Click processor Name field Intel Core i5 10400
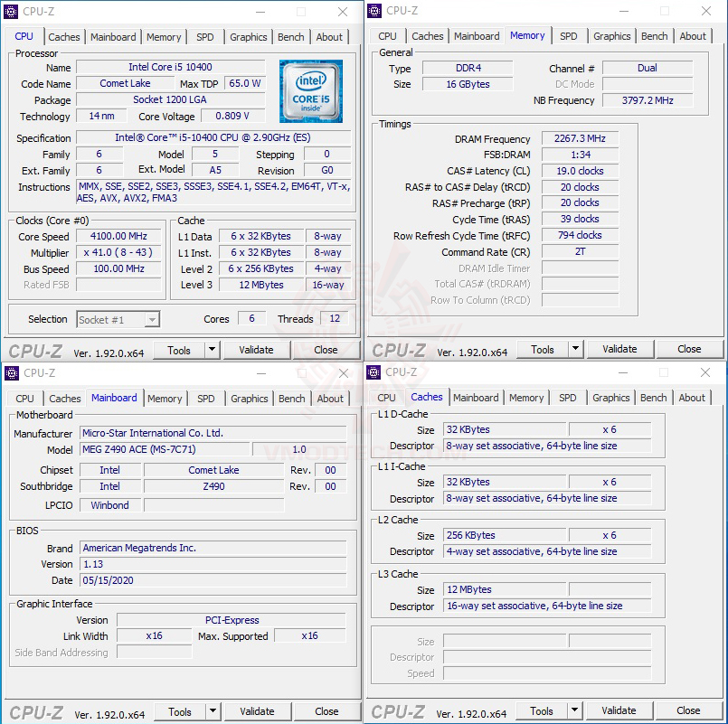Screen dimensions: 728x724 [170, 67]
